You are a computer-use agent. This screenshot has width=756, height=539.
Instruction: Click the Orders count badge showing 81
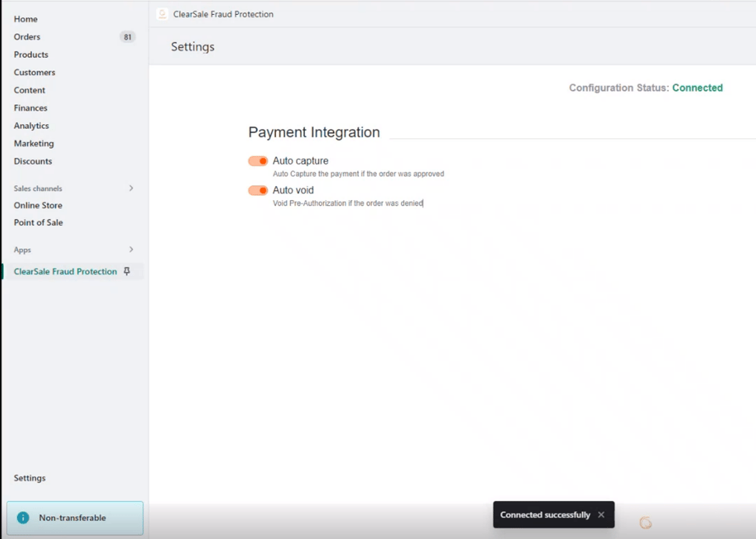[x=127, y=36]
